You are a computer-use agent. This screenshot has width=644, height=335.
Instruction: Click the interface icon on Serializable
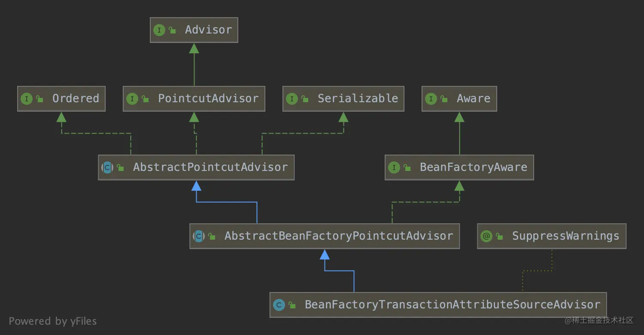pos(292,99)
